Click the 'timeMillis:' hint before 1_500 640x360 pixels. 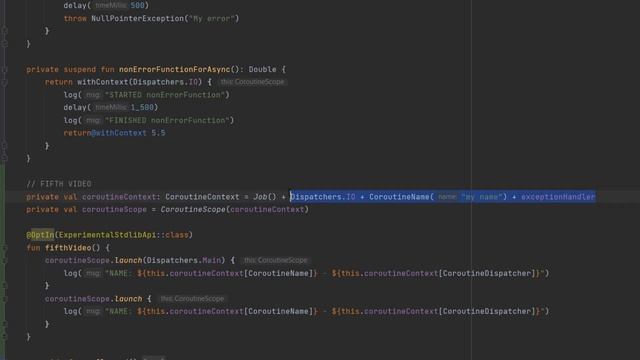[x=111, y=108]
